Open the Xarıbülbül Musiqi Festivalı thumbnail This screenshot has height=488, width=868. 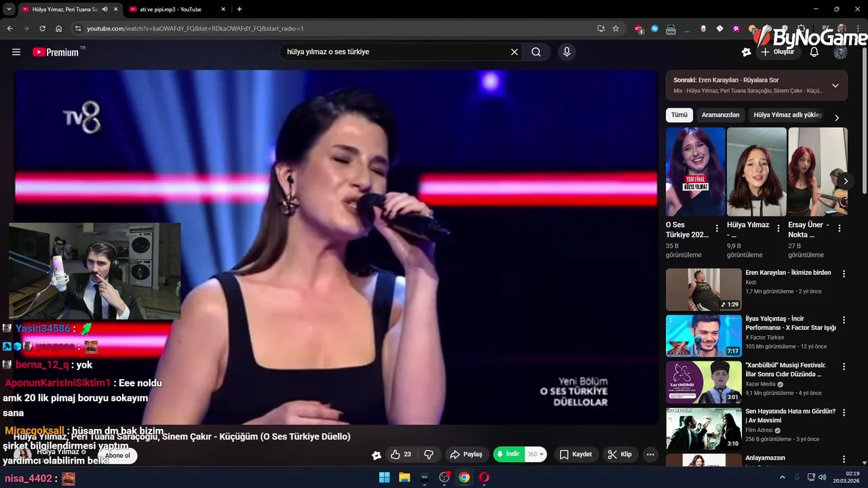[704, 382]
